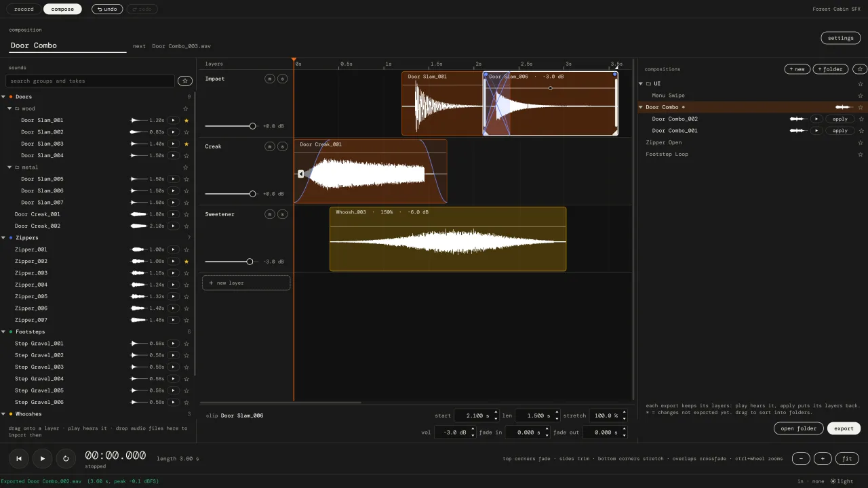Mute the Impact layer
The width and height of the screenshot is (868, 488).
point(270,79)
